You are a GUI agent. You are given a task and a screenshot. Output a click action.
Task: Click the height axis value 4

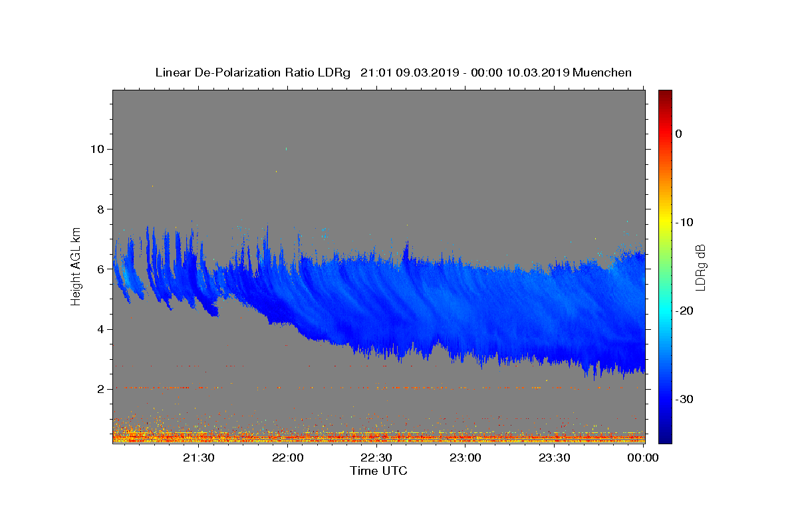pos(100,329)
